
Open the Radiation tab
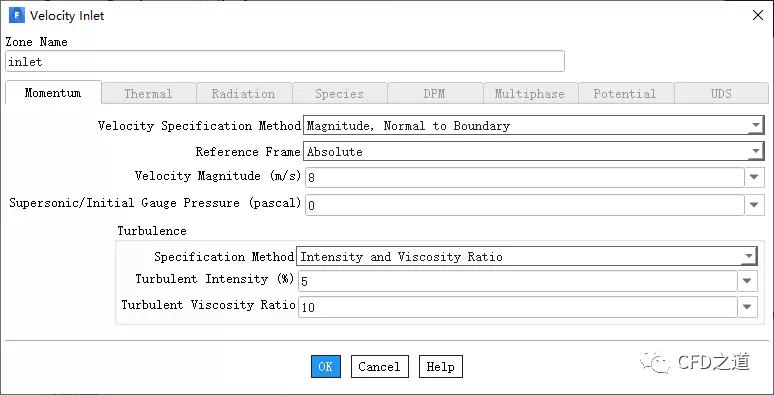point(243,93)
